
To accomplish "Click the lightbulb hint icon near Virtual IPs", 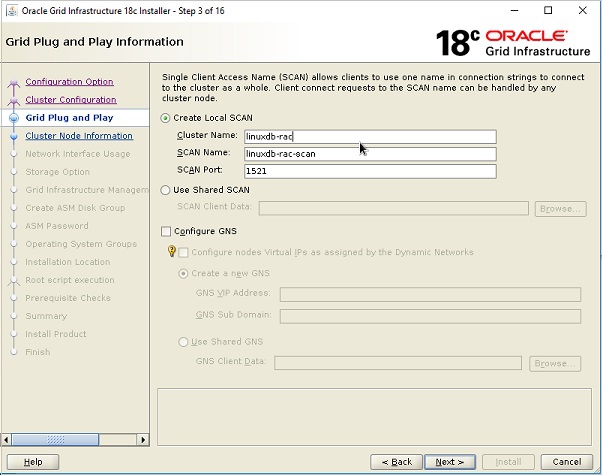I will (x=172, y=251).
